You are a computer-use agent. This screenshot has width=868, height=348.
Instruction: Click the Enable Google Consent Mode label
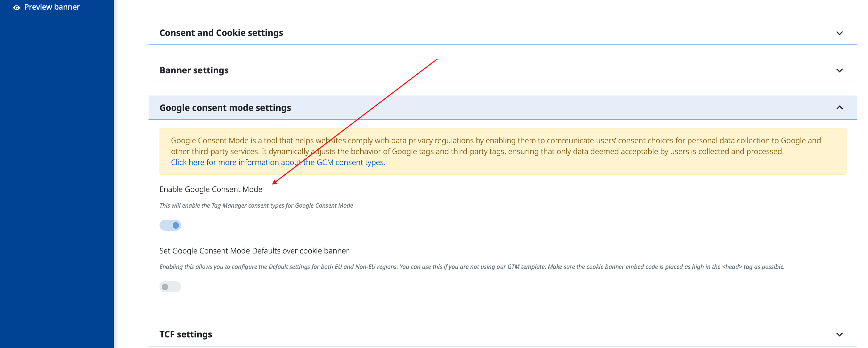pos(211,189)
